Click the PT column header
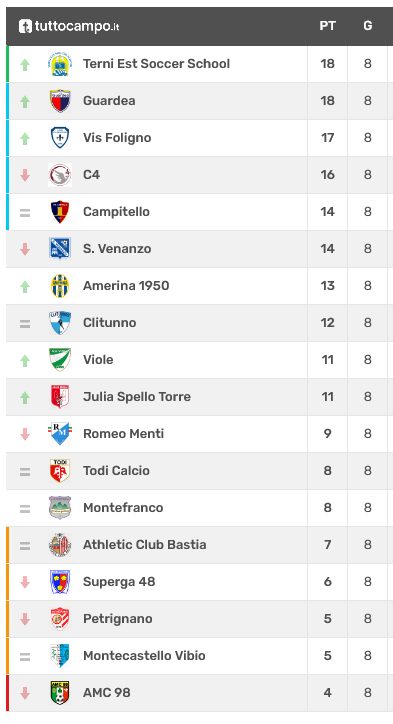This screenshot has height=724, width=393. click(327, 26)
